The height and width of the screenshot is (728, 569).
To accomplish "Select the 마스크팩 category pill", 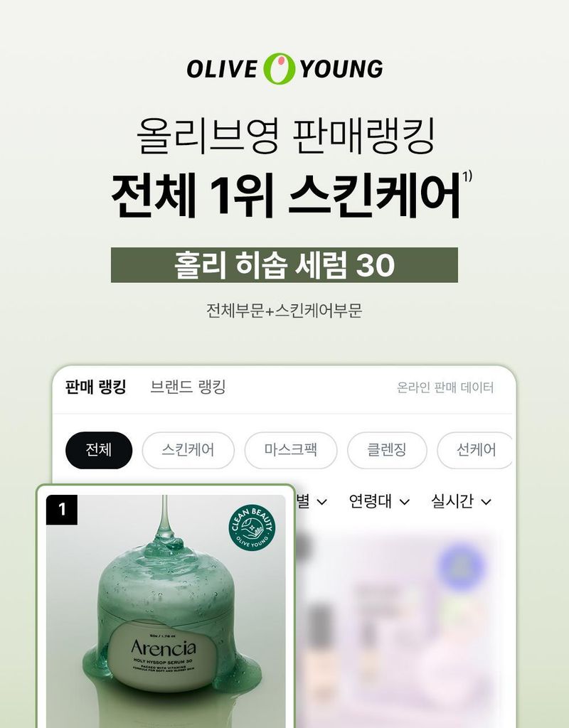I will point(291,450).
